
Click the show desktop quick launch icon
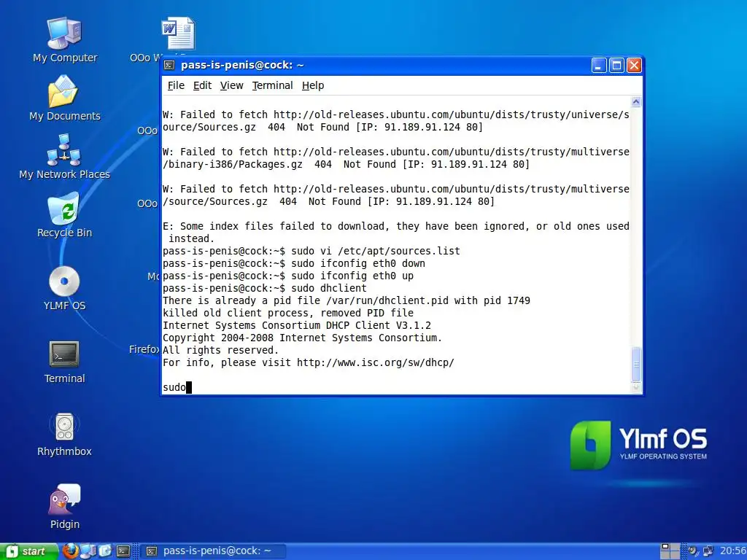coord(105,551)
